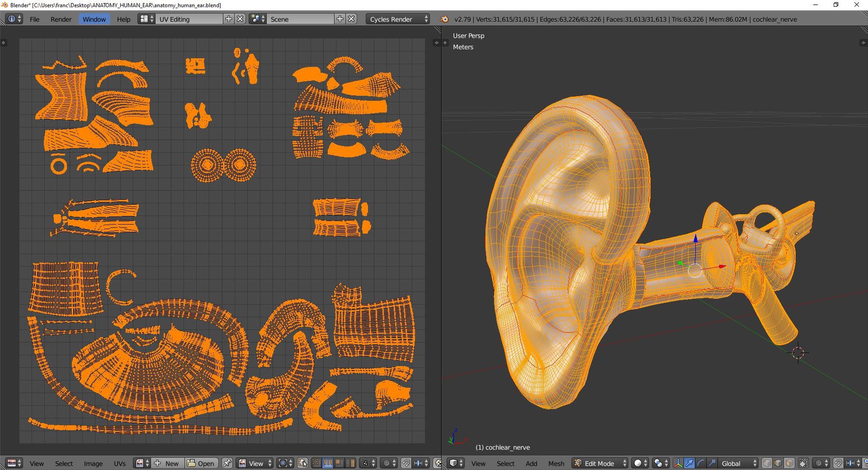This screenshot has height=470, width=868.
Task: Open the Window menu
Action: [x=94, y=19]
